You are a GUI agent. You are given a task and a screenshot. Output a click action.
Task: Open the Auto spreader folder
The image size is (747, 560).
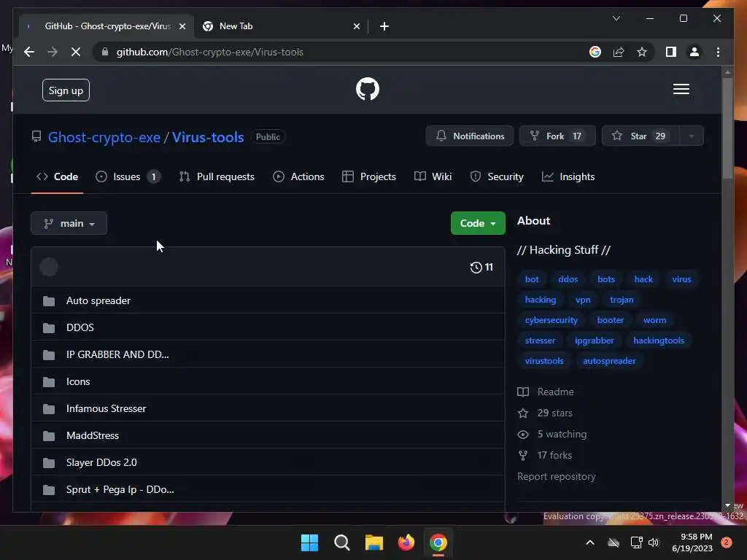pos(98,301)
